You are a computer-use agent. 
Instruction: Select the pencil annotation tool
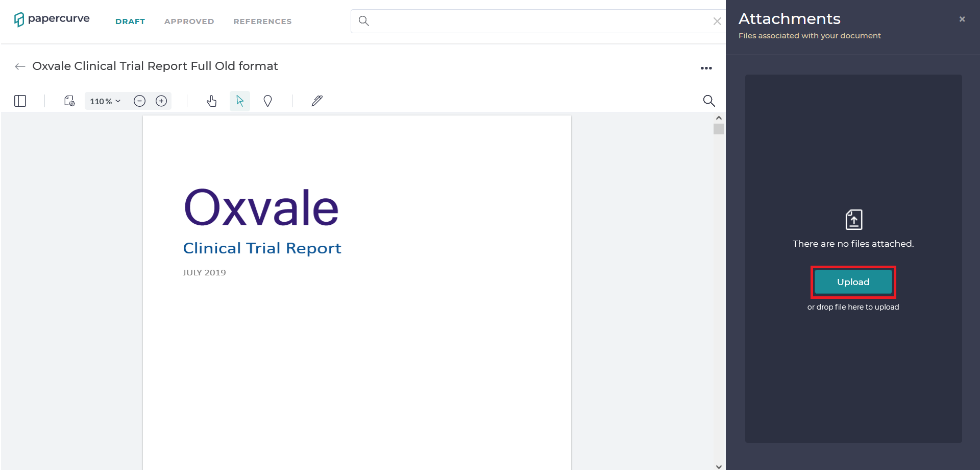(317, 101)
